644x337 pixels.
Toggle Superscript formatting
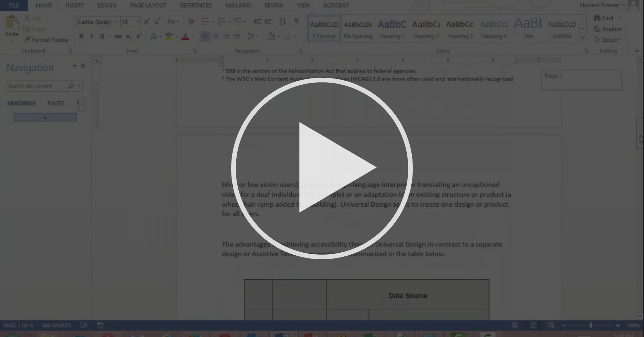[139, 36]
